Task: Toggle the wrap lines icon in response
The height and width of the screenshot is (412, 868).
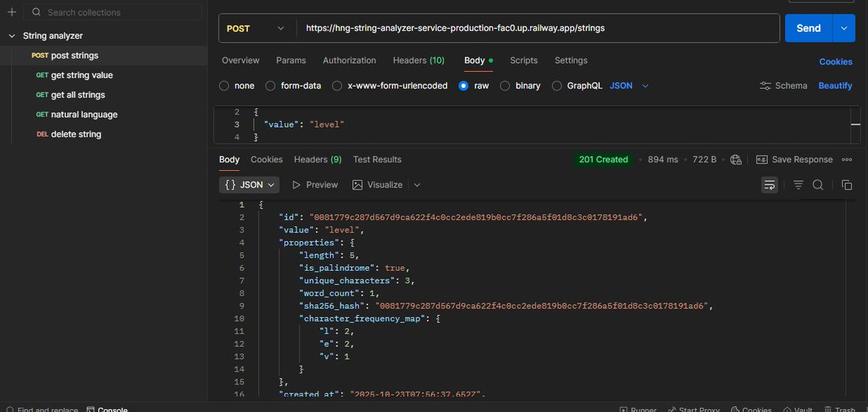Action: [770, 185]
